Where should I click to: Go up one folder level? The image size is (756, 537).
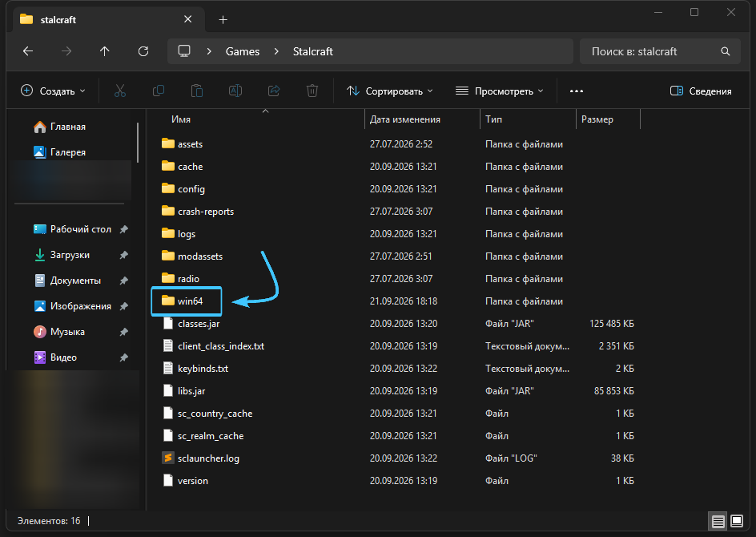(x=105, y=51)
